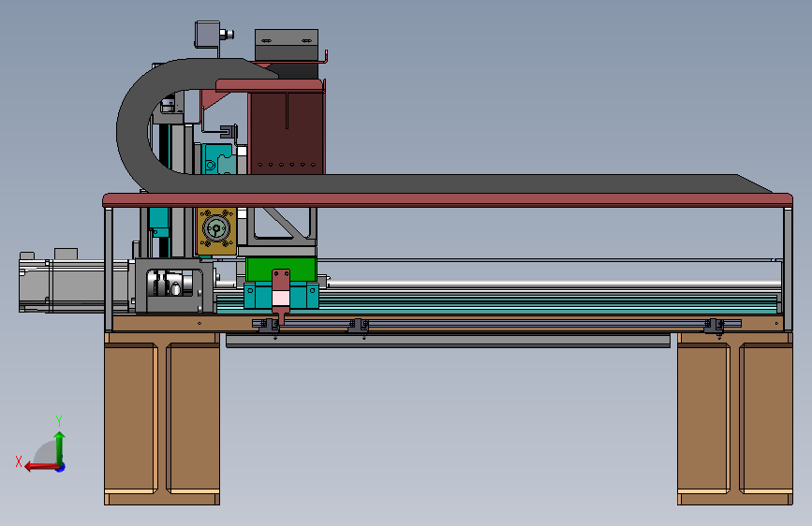Select the dark red electrical cabinet box
812x526 pixels.
pos(287,133)
